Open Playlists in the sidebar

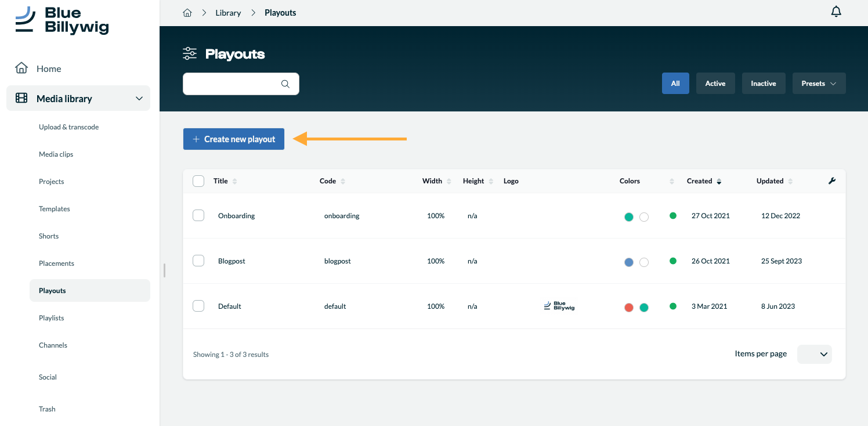coord(51,318)
